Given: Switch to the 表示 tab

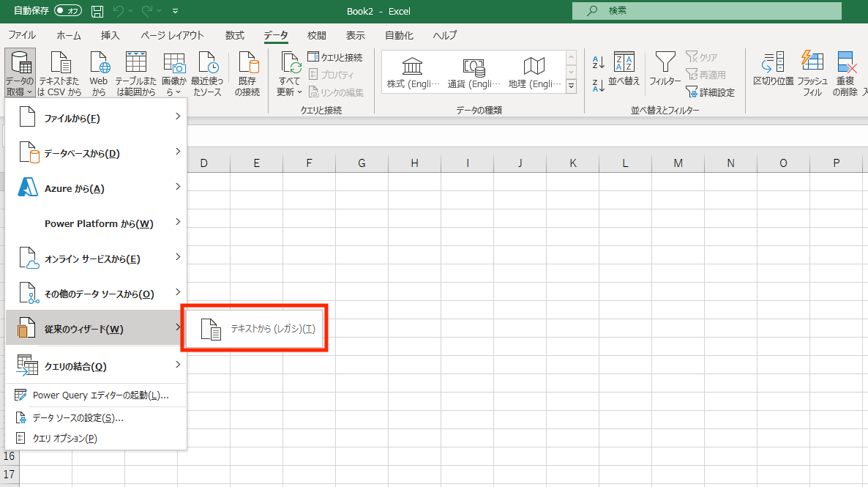Looking at the screenshot, I should click(356, 35).
